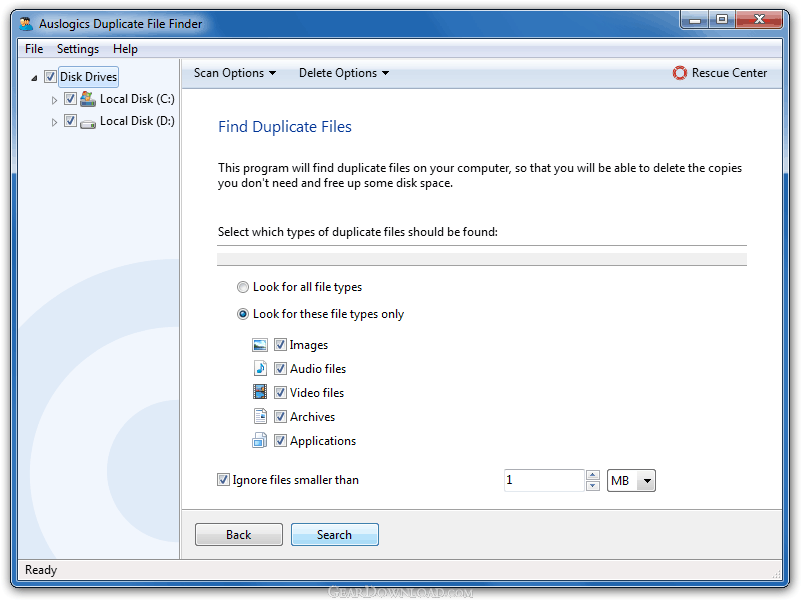Screen dimensions: 802x601
Task: Click the minimum file size input field
Action: [544, 480]
